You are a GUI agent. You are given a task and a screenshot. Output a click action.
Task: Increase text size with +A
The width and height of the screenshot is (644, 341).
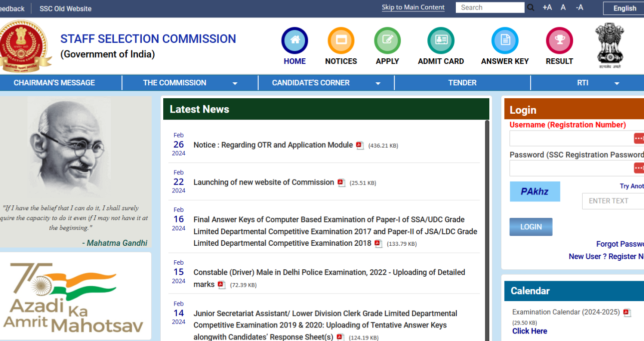[547, 7]
